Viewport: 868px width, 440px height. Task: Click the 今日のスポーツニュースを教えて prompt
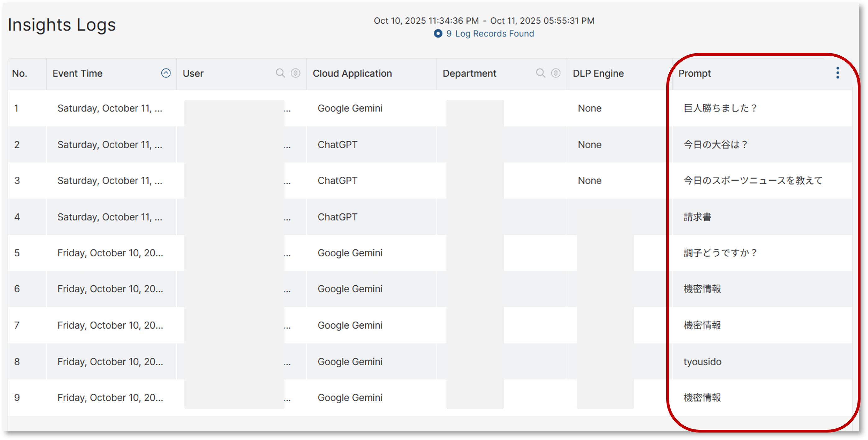tap(753, 181)
